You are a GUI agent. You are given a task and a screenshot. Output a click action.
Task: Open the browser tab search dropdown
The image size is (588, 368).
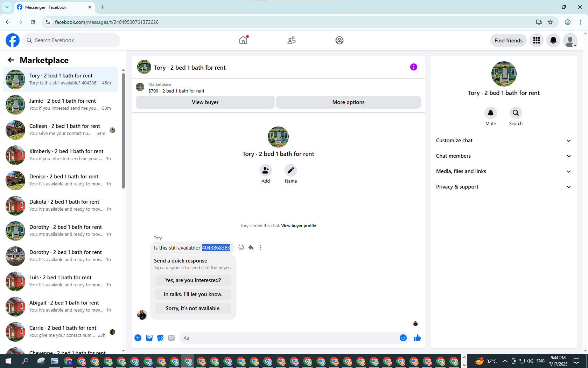[x=7, y=7]
